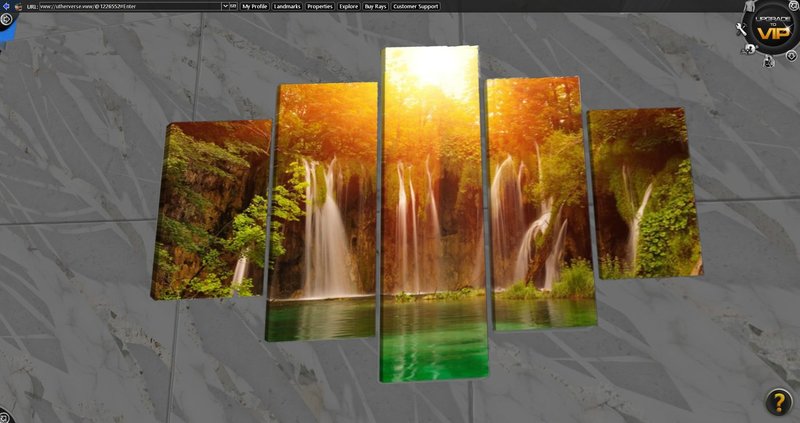
Task: Open the Properties menu
Action: pos(320,6)
